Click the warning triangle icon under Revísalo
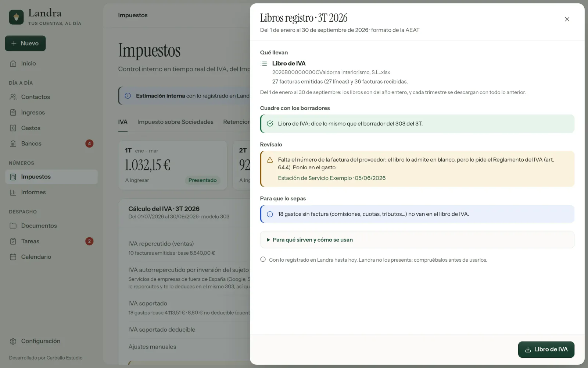The width and height of the screenshot is (588, 368). [x=270, y=160]
